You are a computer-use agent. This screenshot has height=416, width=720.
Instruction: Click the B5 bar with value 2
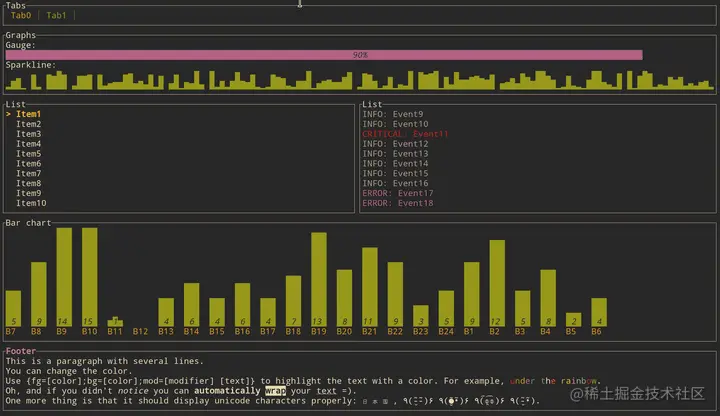pyautogui.click(x=574, y=320)
